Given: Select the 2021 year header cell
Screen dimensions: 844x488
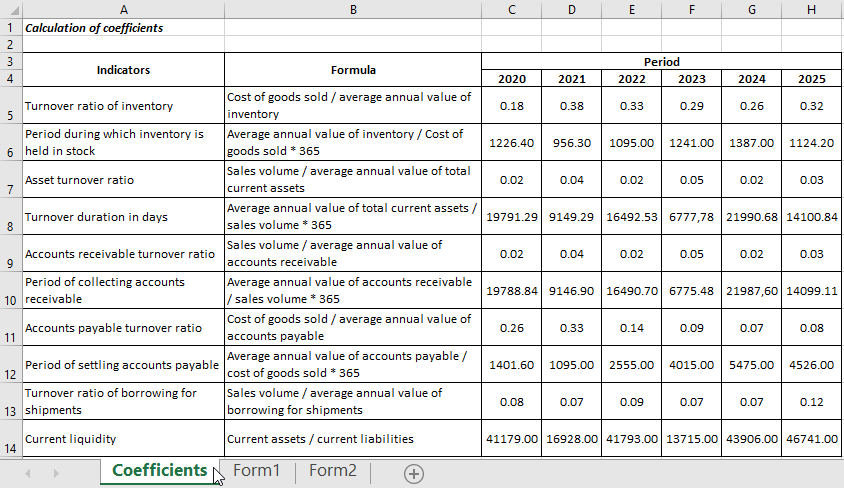Looking at the screenshot, I should (572, 79).
